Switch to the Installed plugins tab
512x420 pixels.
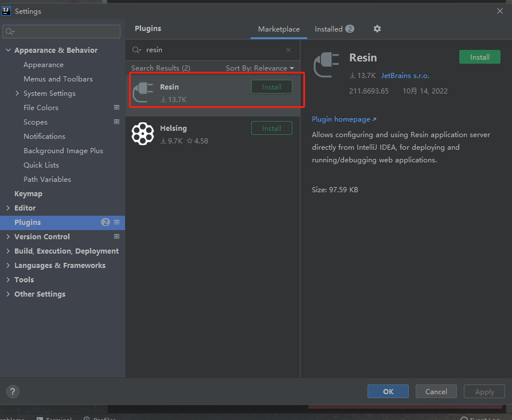coord(334,29)
